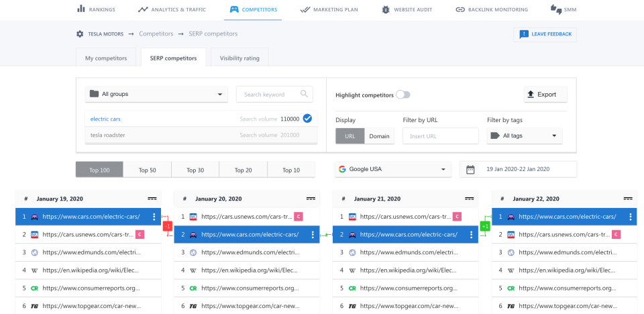Click Wikipedia favicon in January 22 column

[511, 271]
